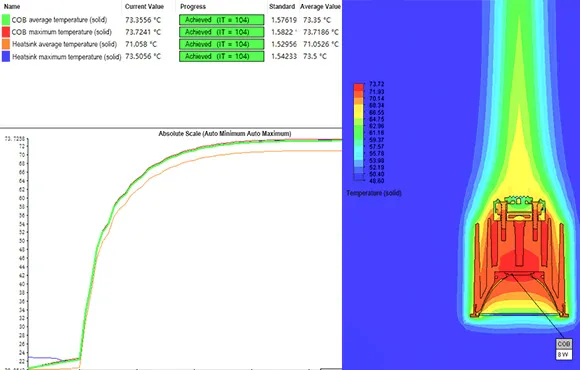Click the current value 73.7241 °C

[143, 32]
